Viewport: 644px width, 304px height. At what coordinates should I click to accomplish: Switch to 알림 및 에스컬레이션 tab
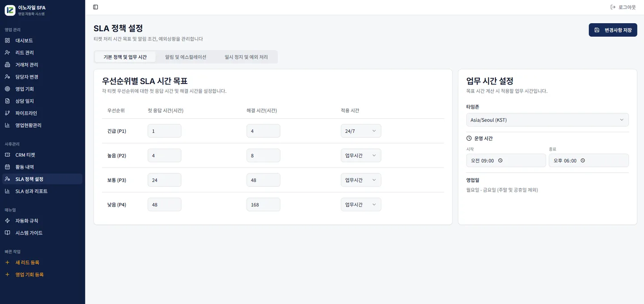click(x=186, y=57)
